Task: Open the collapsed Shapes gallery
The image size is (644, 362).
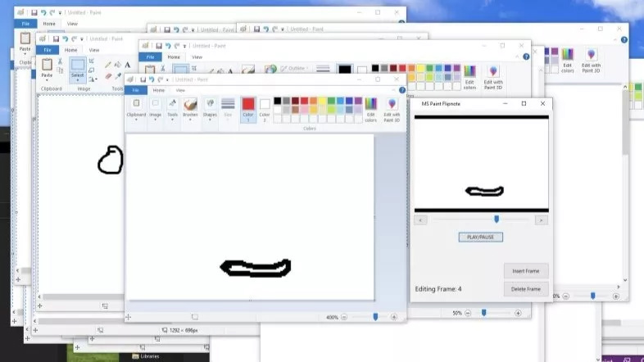Action: pyautogui.click(x=210, y=109)
